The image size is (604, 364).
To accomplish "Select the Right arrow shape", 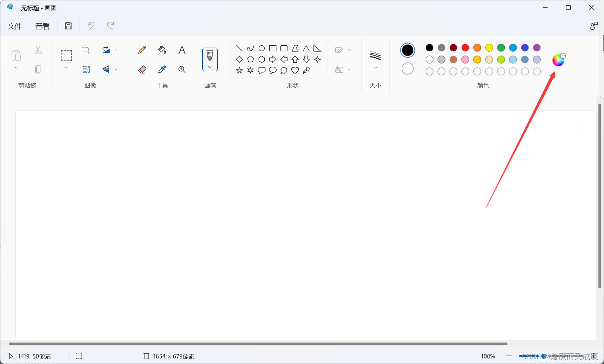I will [x=273, y=59].
